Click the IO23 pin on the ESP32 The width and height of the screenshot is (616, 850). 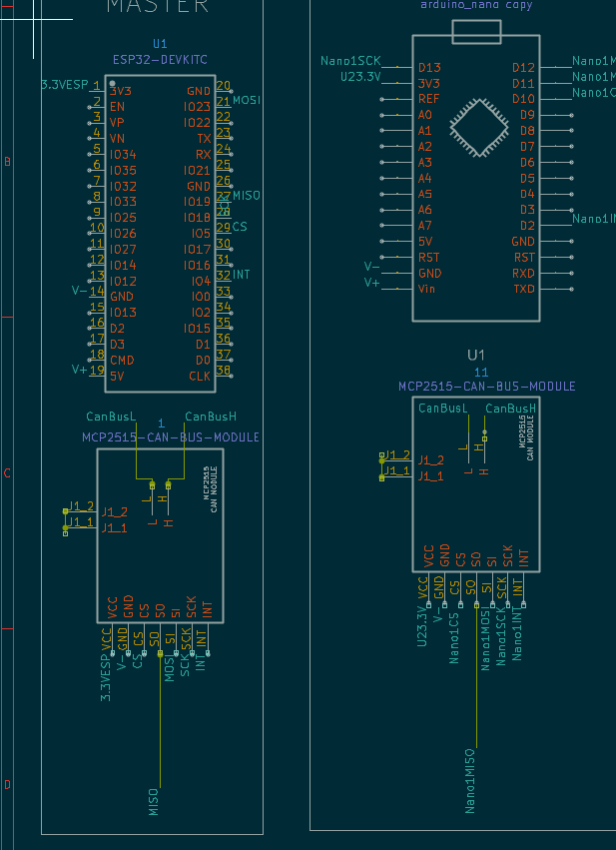197,107
